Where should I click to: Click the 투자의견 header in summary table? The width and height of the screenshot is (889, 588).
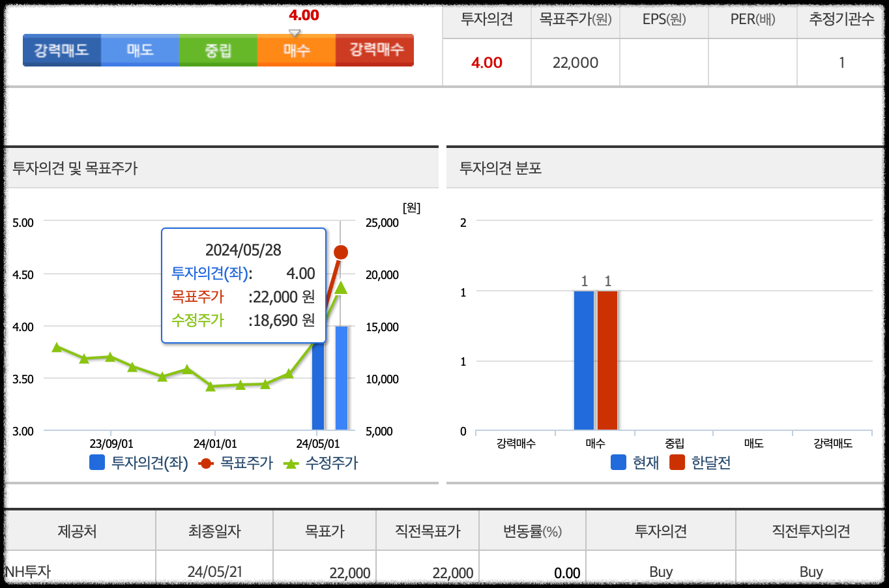click(487, 20)
